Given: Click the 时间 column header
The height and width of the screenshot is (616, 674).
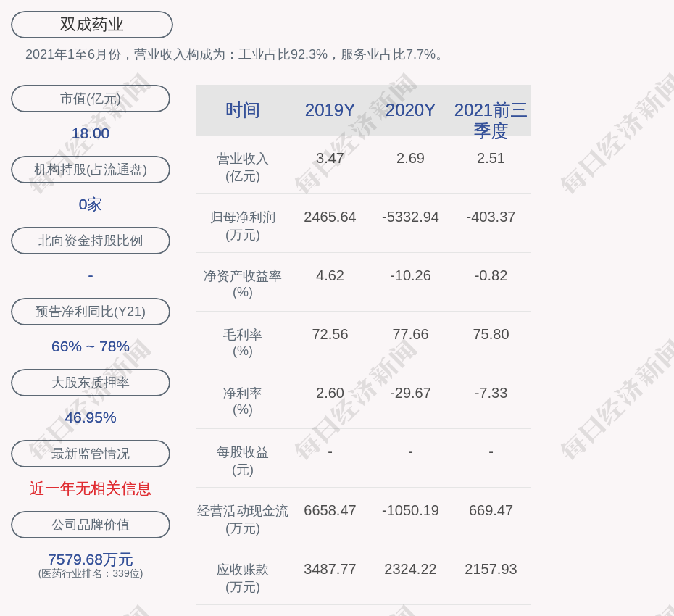Looking at the screenshot, I should tap(243, 110).
